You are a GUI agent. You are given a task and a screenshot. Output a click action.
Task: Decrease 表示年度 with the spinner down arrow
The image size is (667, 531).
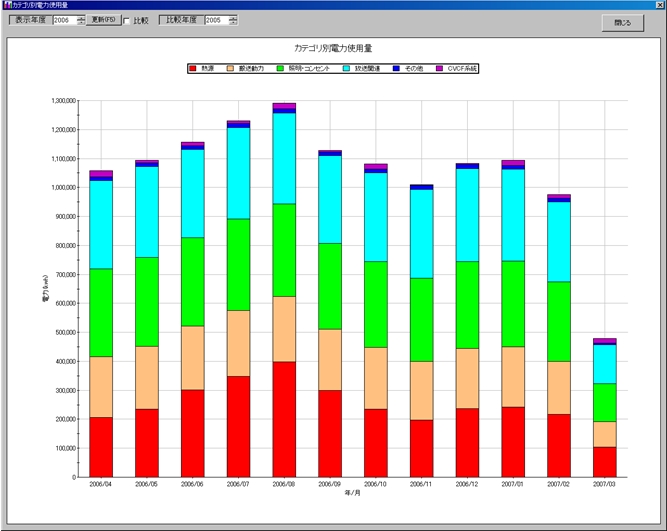click(81, 23)
